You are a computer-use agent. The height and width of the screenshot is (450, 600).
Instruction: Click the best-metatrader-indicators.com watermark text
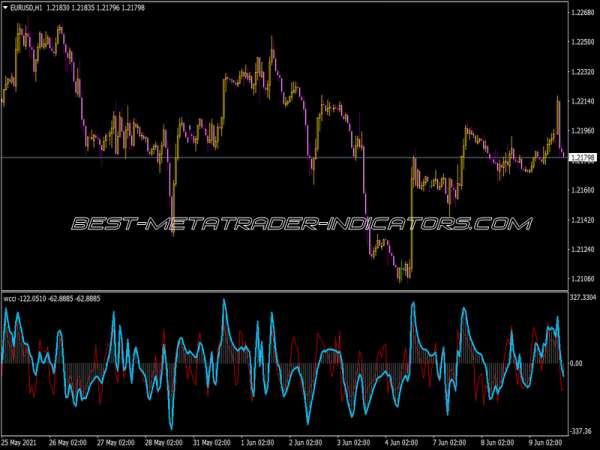coord(300,222)
